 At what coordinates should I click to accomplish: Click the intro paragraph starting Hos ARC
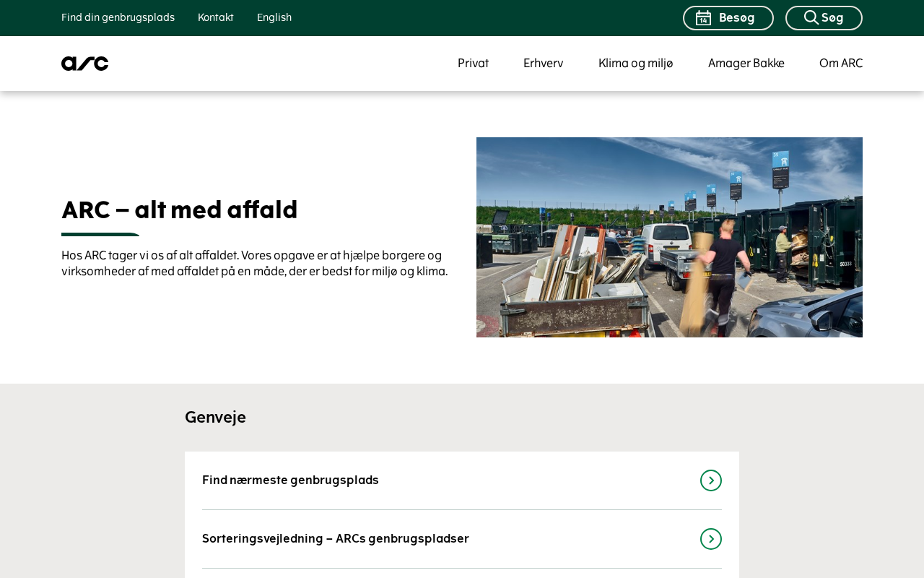254,264
